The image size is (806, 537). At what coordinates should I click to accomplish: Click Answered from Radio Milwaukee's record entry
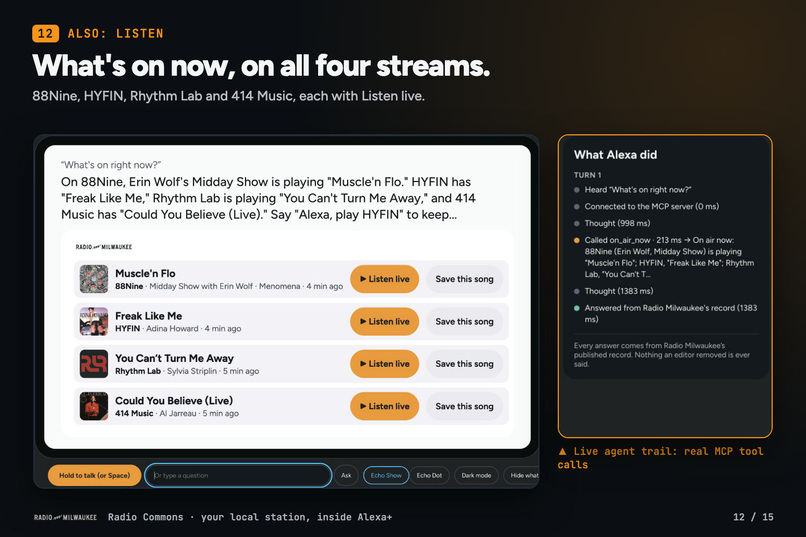671,313
